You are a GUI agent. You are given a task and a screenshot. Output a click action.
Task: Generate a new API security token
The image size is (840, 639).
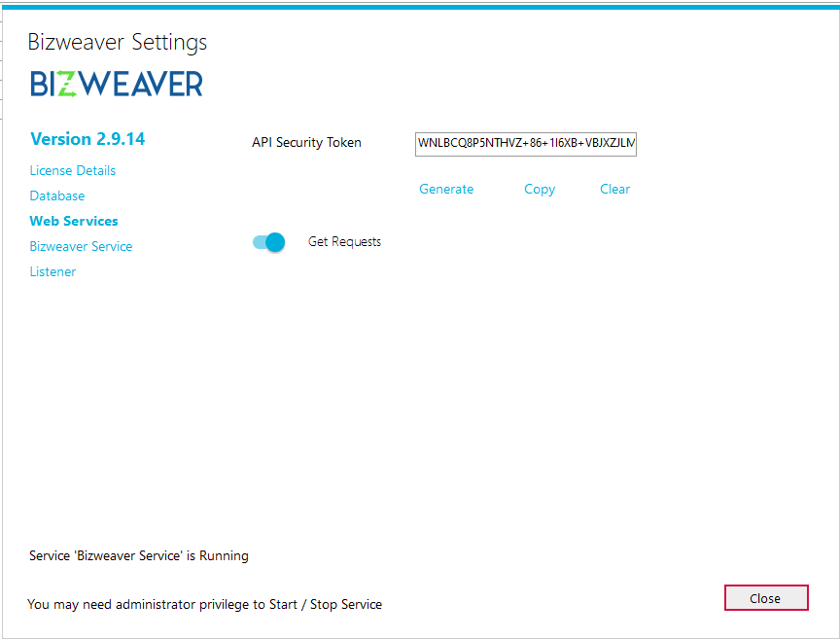pyautogui.click(x=446, y=189)
